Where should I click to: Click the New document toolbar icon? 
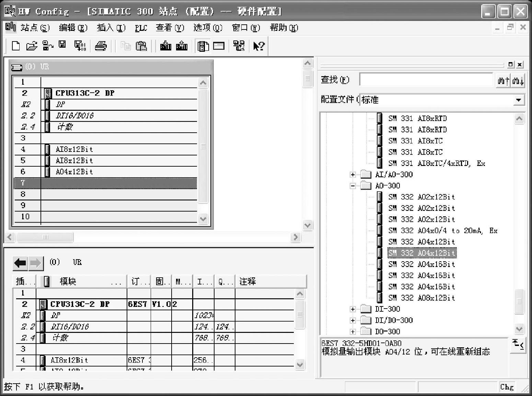15,46
